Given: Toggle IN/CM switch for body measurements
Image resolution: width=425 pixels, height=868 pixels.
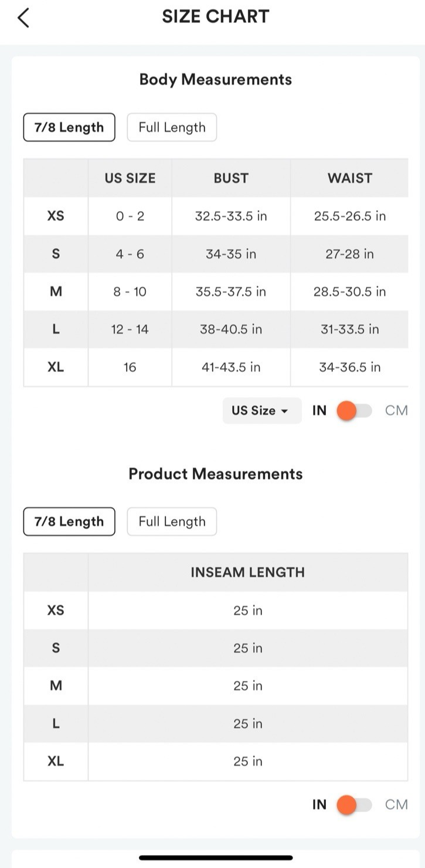Looking at the screenshot, I should (354, 411).
